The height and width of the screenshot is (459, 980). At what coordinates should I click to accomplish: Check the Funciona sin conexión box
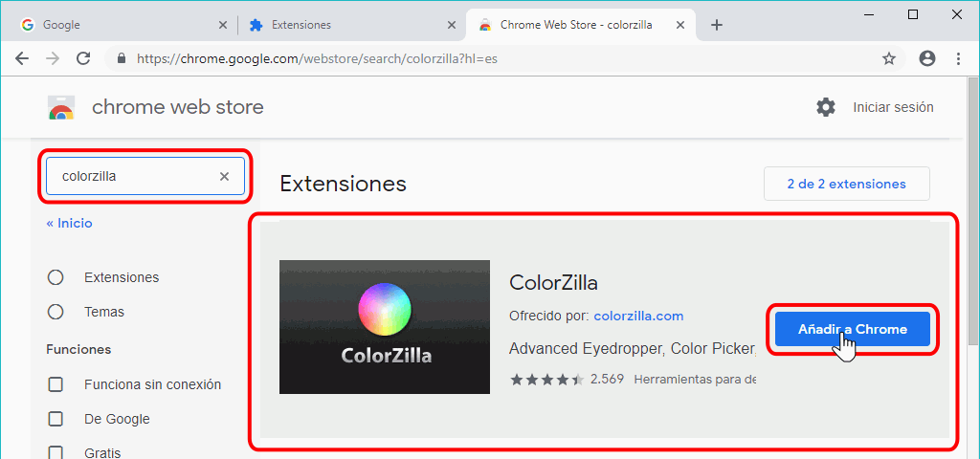tap(56, 384)
